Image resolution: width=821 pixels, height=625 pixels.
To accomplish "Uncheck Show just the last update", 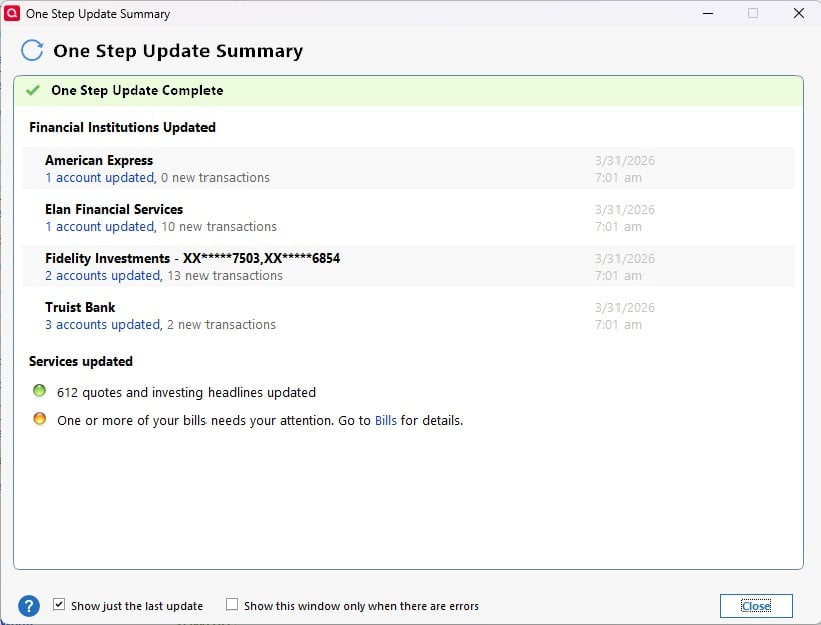I will tap(59, 605).
